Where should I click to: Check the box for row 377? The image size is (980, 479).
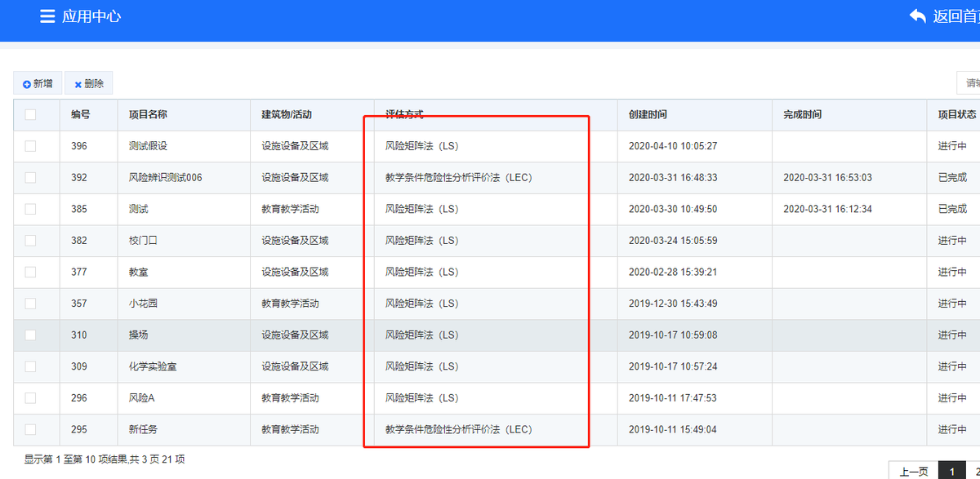click(30, 272)
